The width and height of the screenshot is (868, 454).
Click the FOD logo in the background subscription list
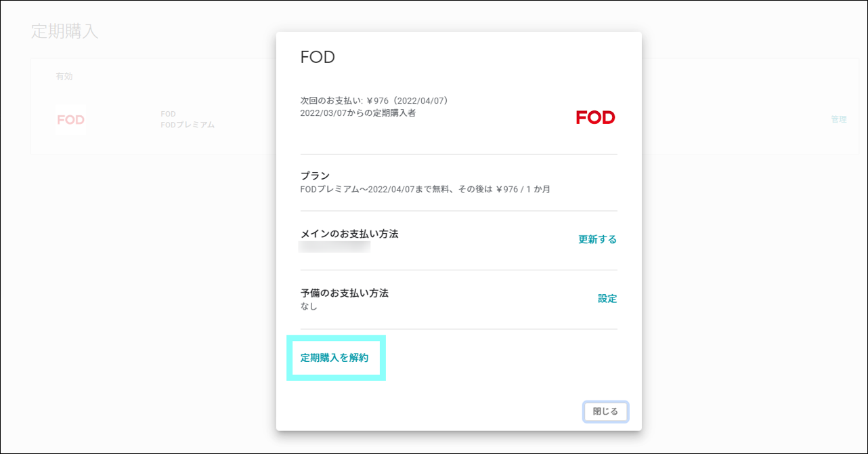(71, 120)
